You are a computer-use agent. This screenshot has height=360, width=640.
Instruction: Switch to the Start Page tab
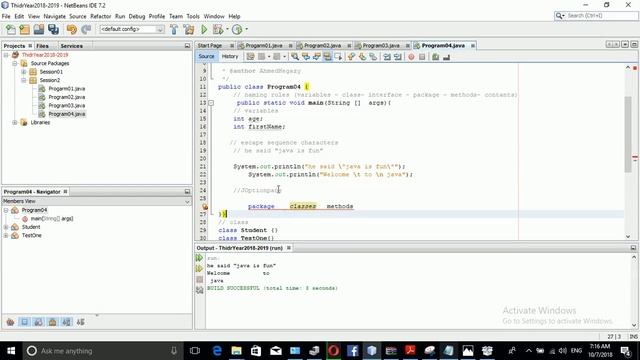[x=210, y=46]
